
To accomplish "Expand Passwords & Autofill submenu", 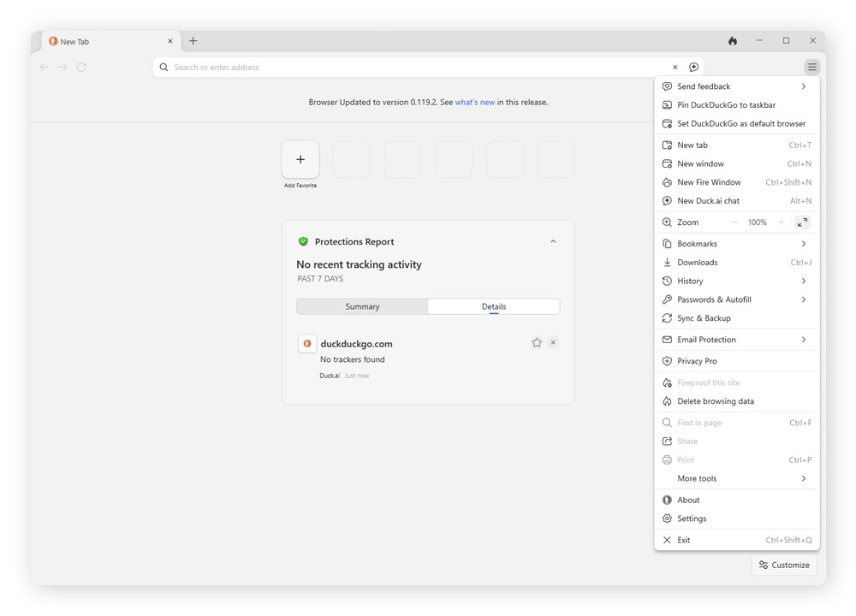I will [x=737, y=299].
